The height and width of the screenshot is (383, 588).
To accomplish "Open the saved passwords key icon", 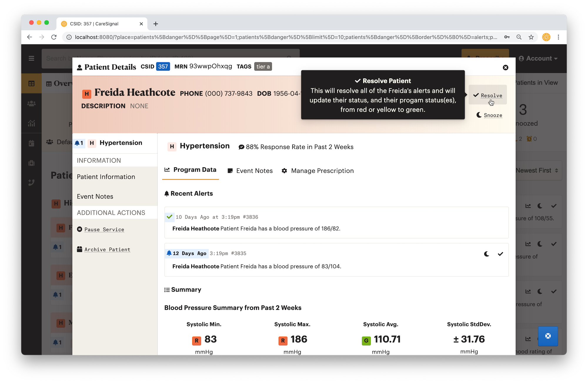I will coord(507,37).
